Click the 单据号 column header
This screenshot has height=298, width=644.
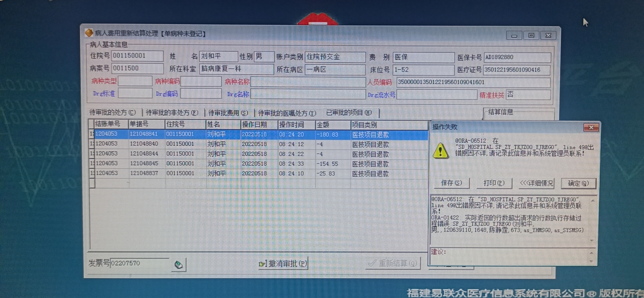tap(147, 124)
